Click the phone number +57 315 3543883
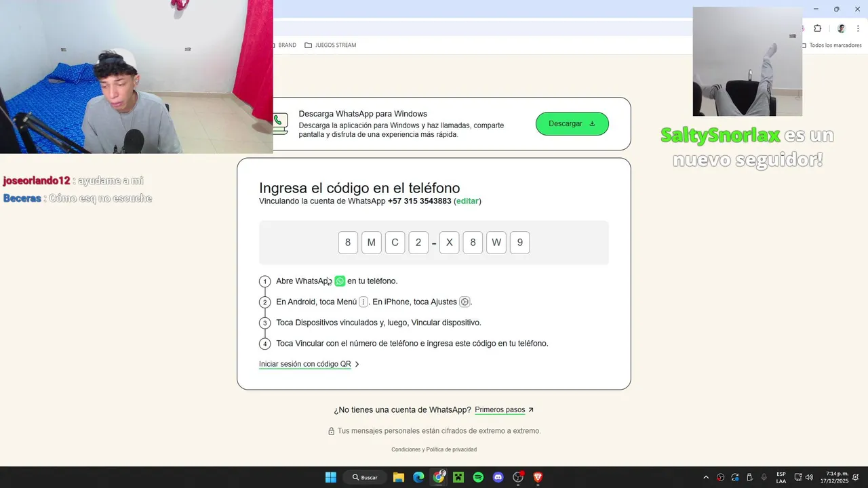Image resolution: width=868 pixels, height=488 pixels. (419, 201)
